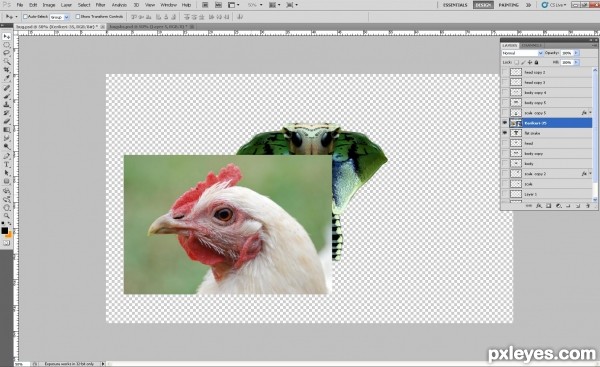Show the body copy 4 layer
Image resolution: width=600 pixels, height=367 pixels.
pyautogui.click(x=505, y=92)
